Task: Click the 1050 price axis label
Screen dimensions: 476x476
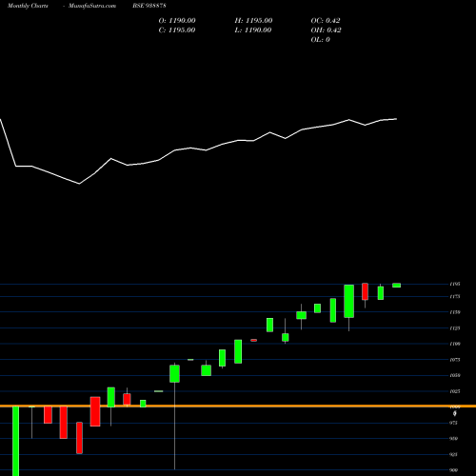Action: tap(455, 375)
